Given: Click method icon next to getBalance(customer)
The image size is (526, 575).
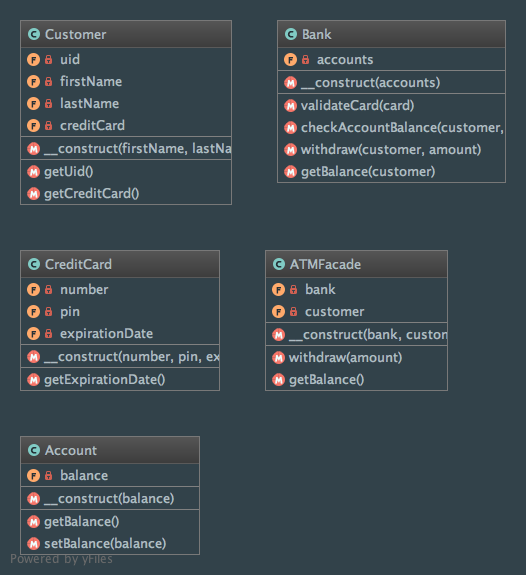Looking at the screenshot, I should pyautogui.click(x=291, y=172).
